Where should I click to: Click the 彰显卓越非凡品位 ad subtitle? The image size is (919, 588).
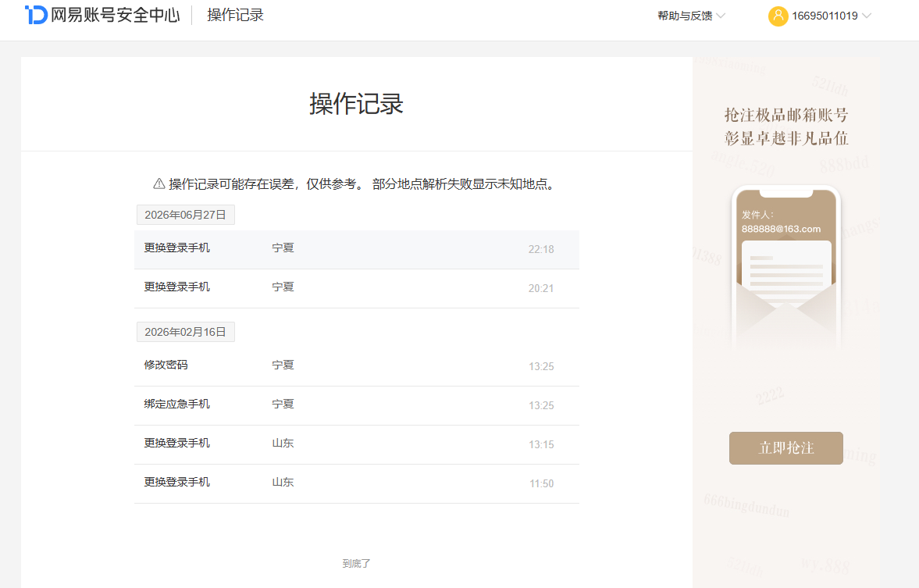(x=786, y=138)
